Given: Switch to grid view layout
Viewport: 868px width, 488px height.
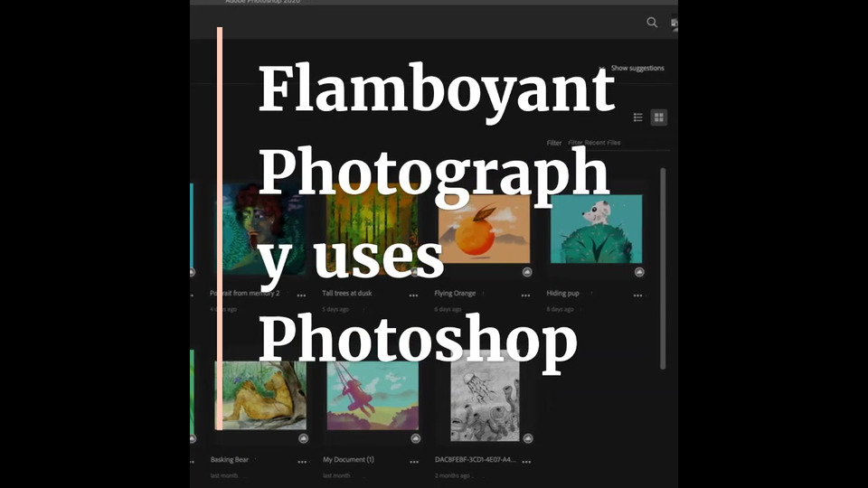Looking at the screenshot, I should click(659, 117).
